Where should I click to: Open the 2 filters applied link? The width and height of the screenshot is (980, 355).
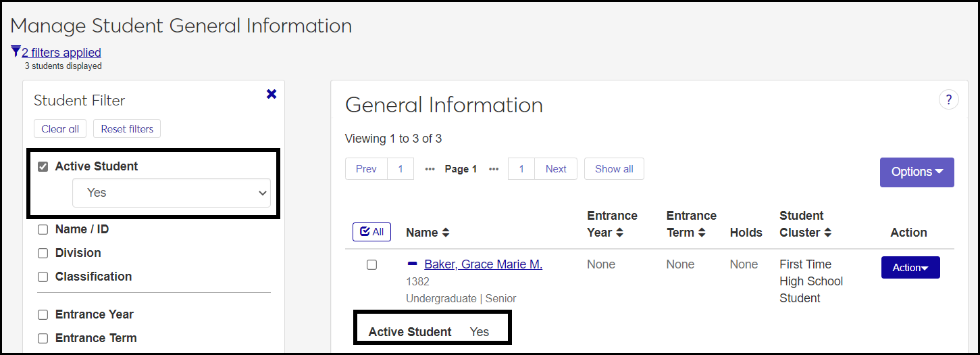pyautogui.click(x=61, y=52)
